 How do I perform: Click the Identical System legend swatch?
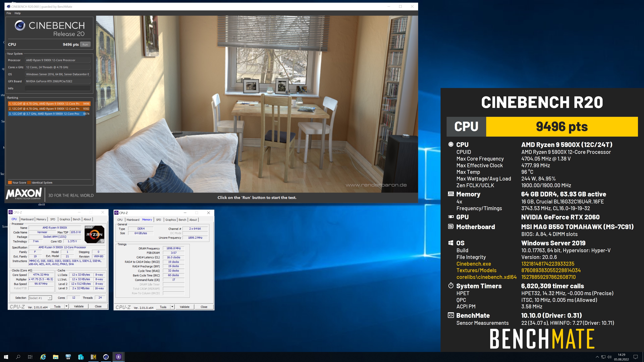[x=29, y=182]
